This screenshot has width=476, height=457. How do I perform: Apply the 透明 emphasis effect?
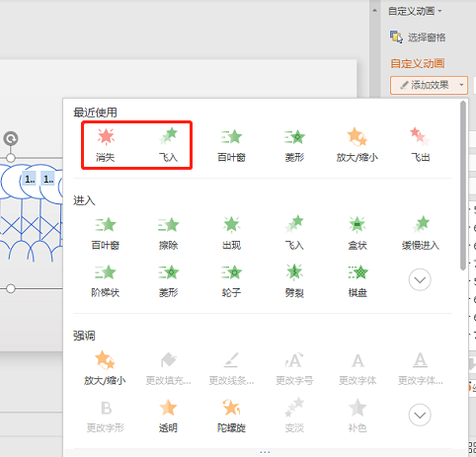[x=168, y=416]
